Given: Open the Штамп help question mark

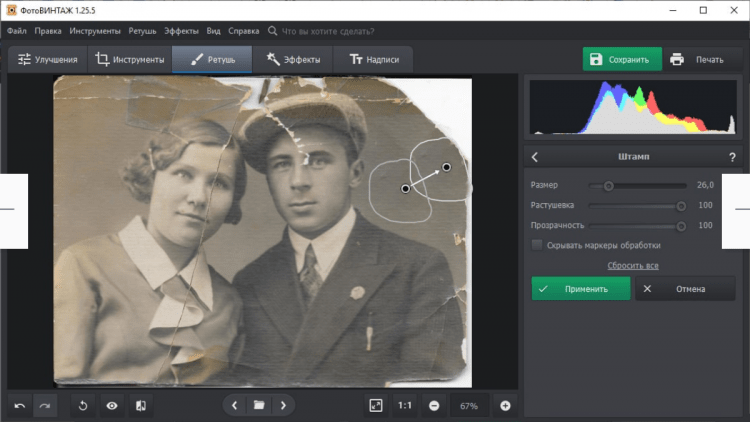Looking at the screenshot, I should (x=732, y=157).
